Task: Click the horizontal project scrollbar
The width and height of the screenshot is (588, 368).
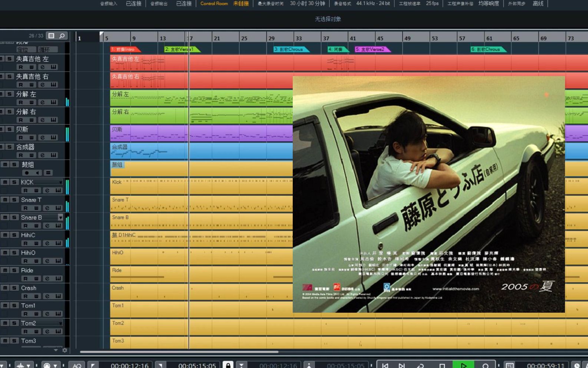Action: pyautogui.click(x=179, y=352)
